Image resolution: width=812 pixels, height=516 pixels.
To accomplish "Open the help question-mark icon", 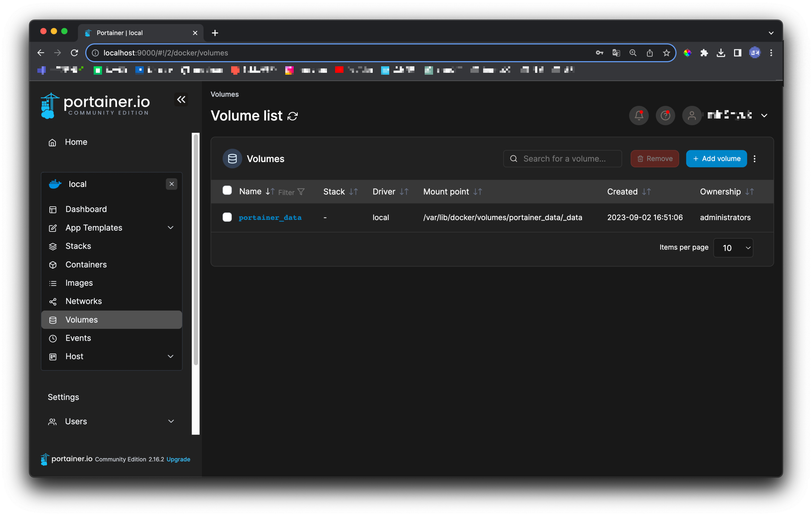I will coord(665,116).
